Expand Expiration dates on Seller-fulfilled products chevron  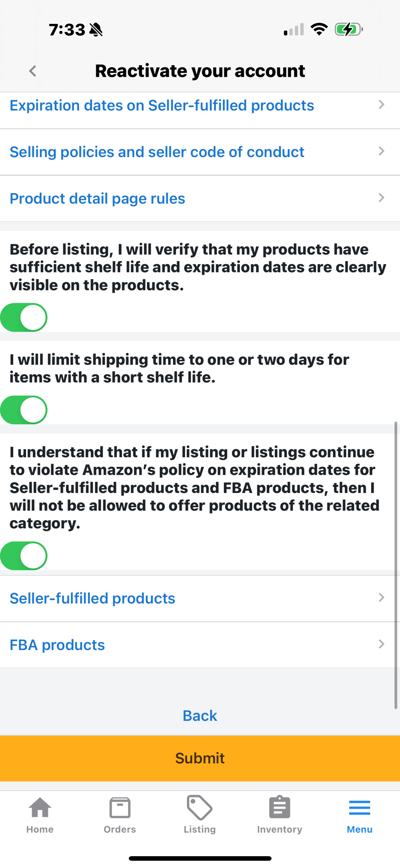tap(382, 105)
